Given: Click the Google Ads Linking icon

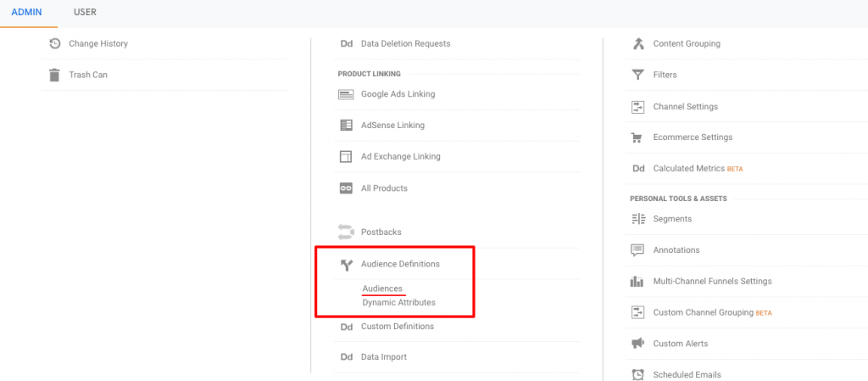Looking at the screenshot, I should pyautogui.click(x=346, y=95).
